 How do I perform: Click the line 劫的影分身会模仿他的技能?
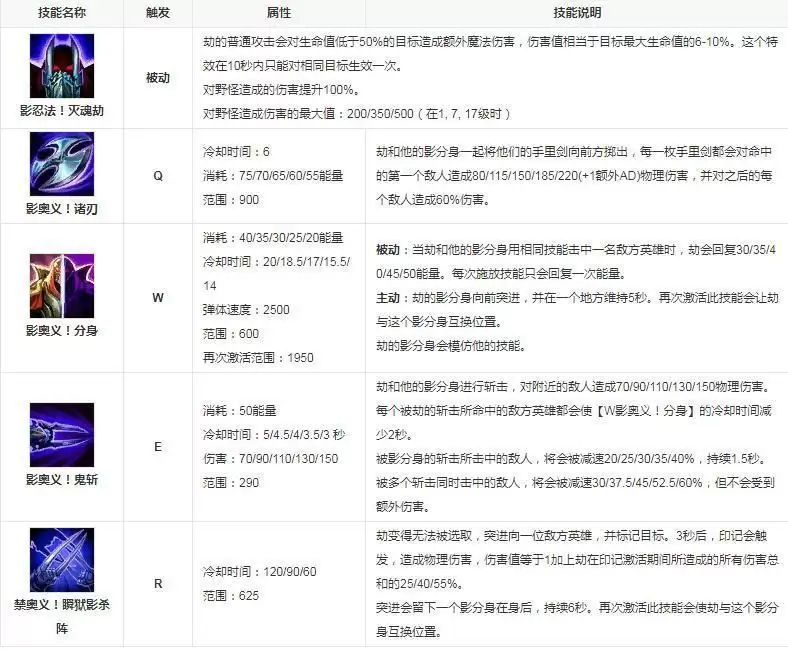click(451, 346)
